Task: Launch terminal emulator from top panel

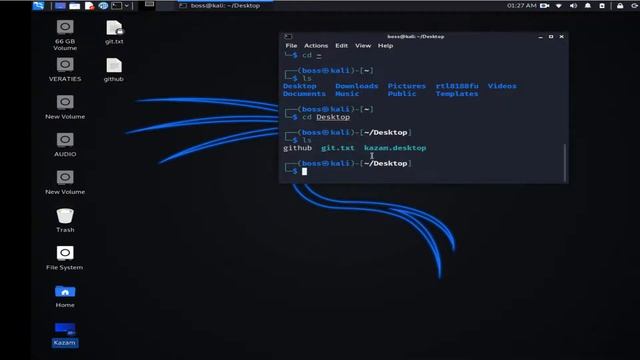Action: click(x=117, y=6)
